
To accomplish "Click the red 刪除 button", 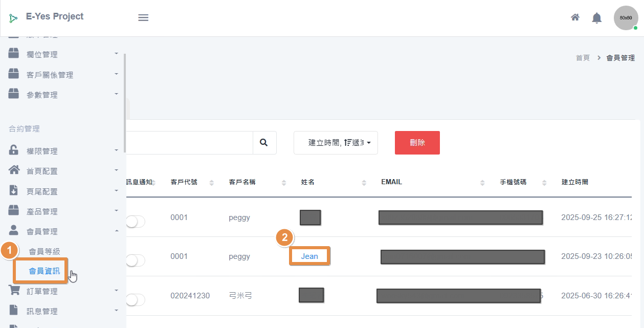I will 417,143.
